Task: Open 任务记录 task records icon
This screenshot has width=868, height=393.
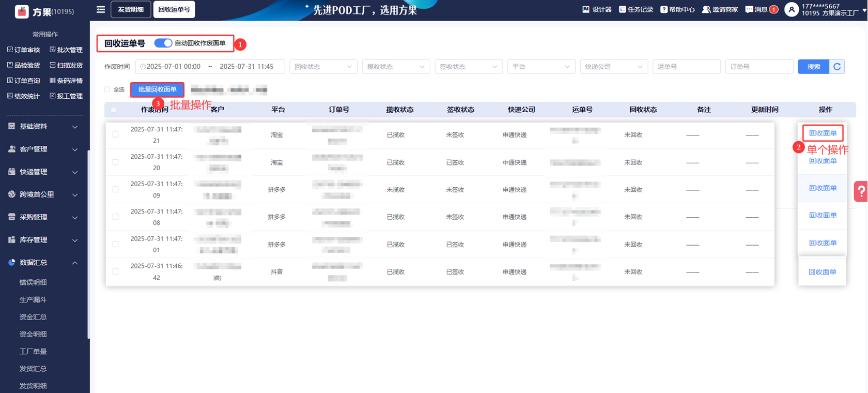Action: [622, 9]
